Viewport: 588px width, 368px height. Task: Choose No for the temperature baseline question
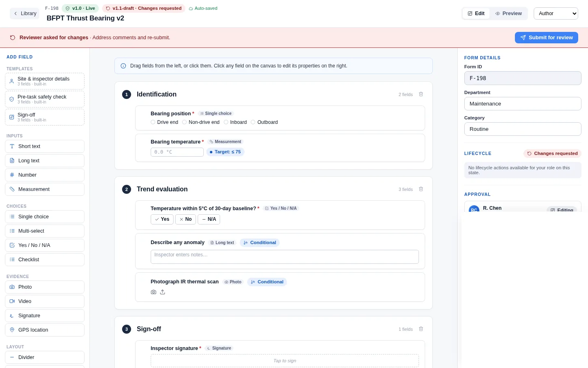[x=185, y=220]
